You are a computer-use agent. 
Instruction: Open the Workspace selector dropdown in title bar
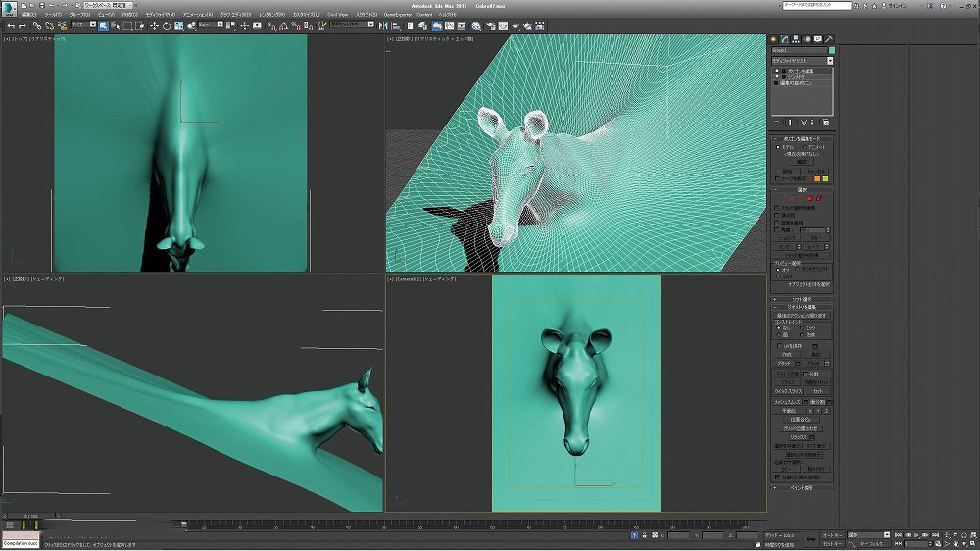point(107,5)
